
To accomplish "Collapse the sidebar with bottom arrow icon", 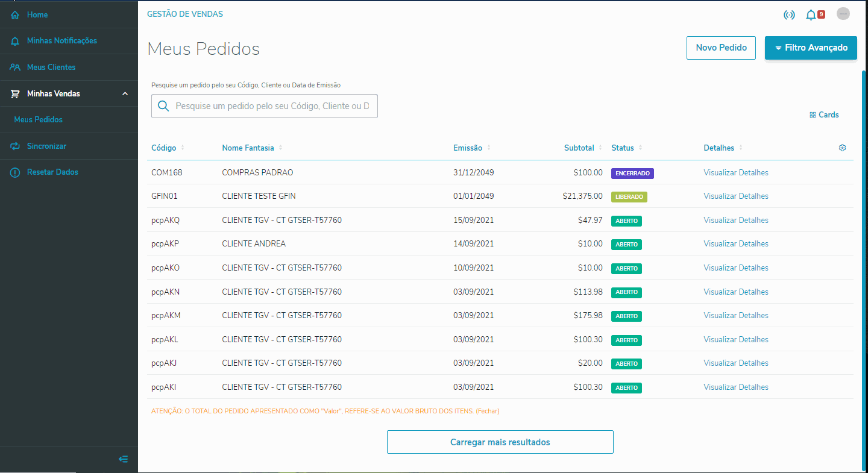I will [123, 459].
